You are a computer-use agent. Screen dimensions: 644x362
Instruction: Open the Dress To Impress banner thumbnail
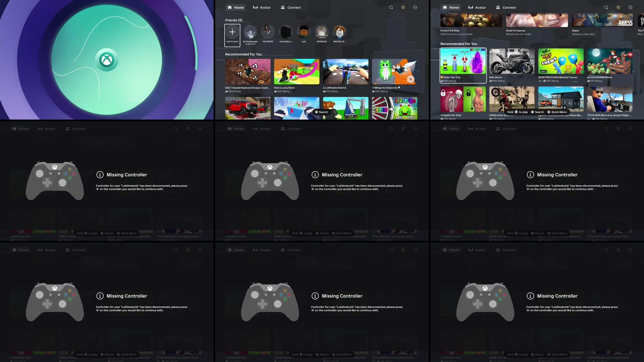(537, 20)
